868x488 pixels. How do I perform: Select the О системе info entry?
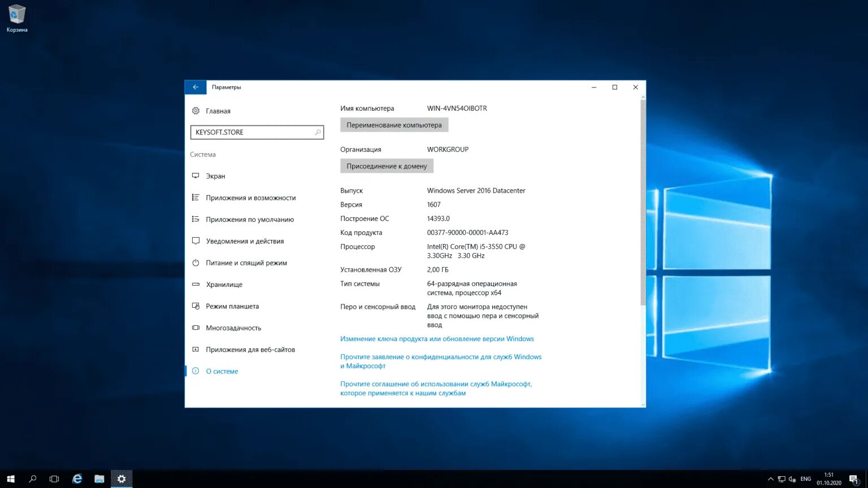coord(222,371)
